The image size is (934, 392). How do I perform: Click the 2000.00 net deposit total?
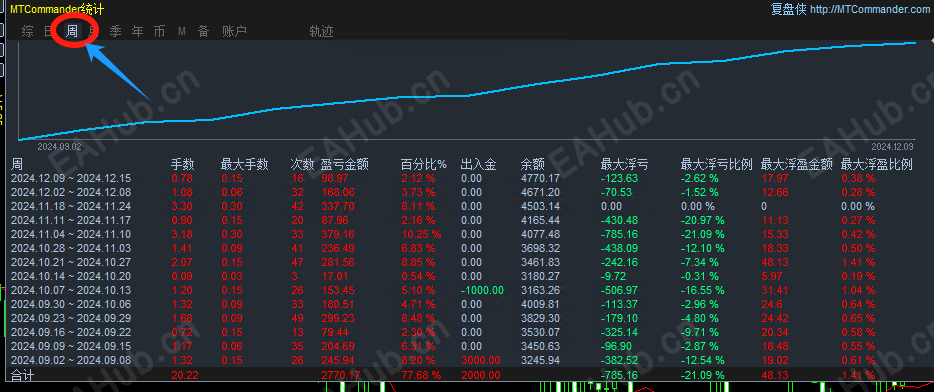(480, 375)
